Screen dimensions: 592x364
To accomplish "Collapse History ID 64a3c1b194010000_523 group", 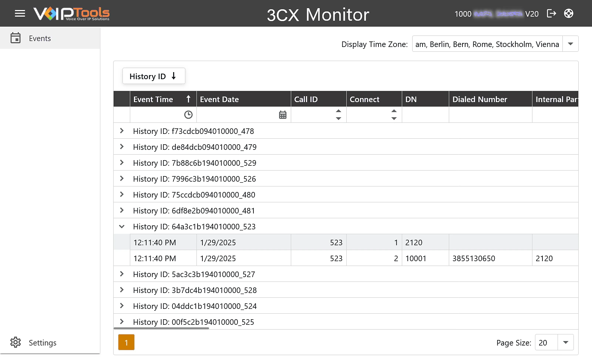I will click(122, 226).
